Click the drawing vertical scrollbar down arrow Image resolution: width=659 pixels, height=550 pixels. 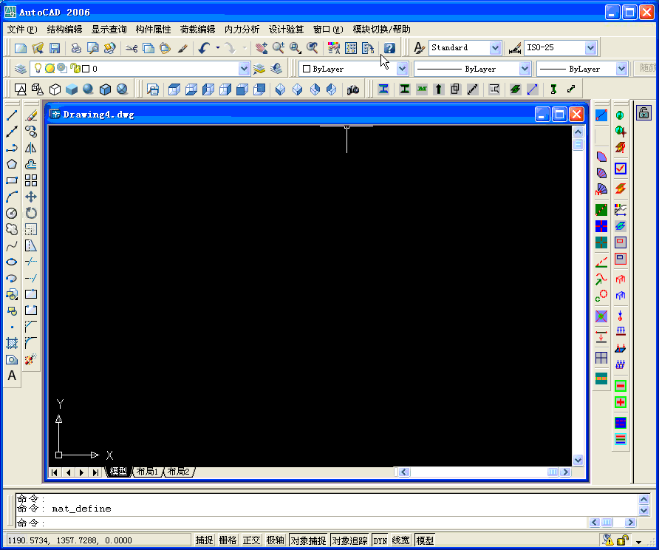coord(578,460)
